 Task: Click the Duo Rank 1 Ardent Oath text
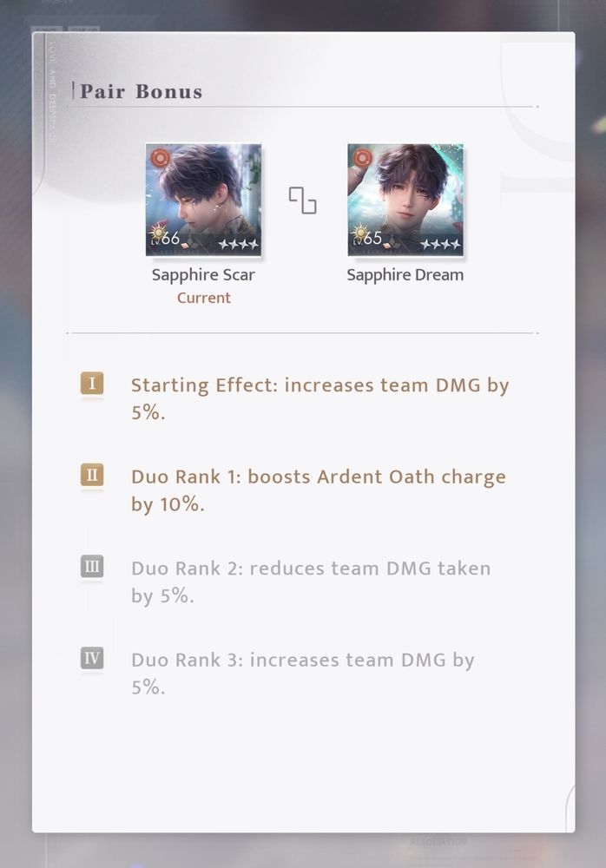pos(319,490)
